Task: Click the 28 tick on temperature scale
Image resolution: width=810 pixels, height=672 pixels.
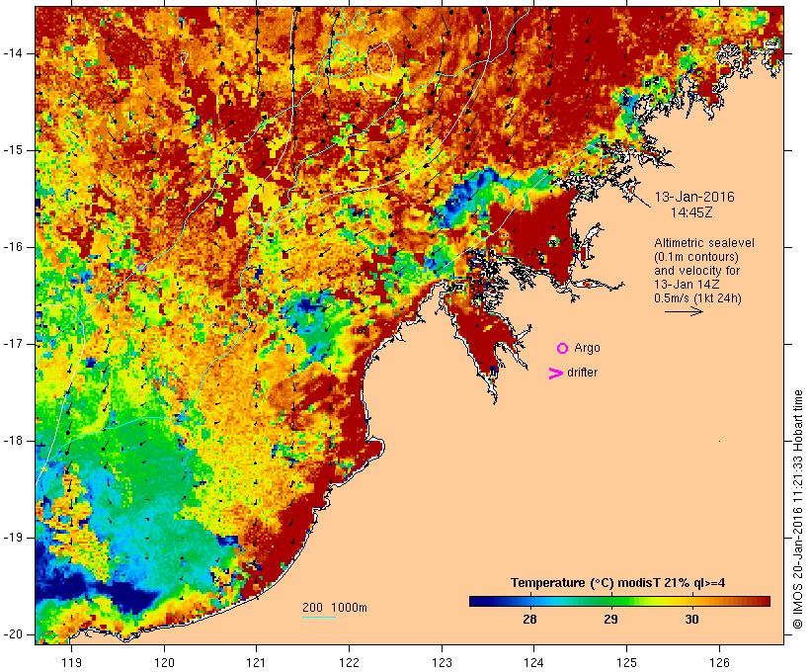Action: tap(529, 620)
